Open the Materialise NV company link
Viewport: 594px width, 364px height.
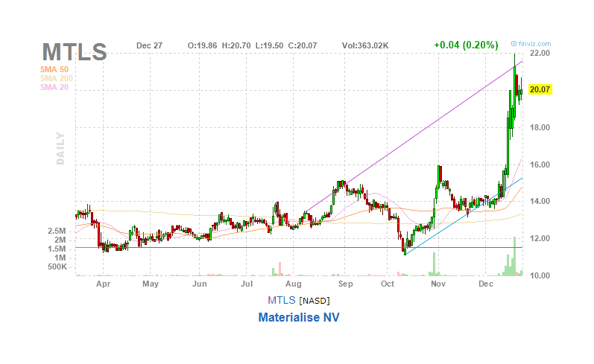(x=299, y=317)
